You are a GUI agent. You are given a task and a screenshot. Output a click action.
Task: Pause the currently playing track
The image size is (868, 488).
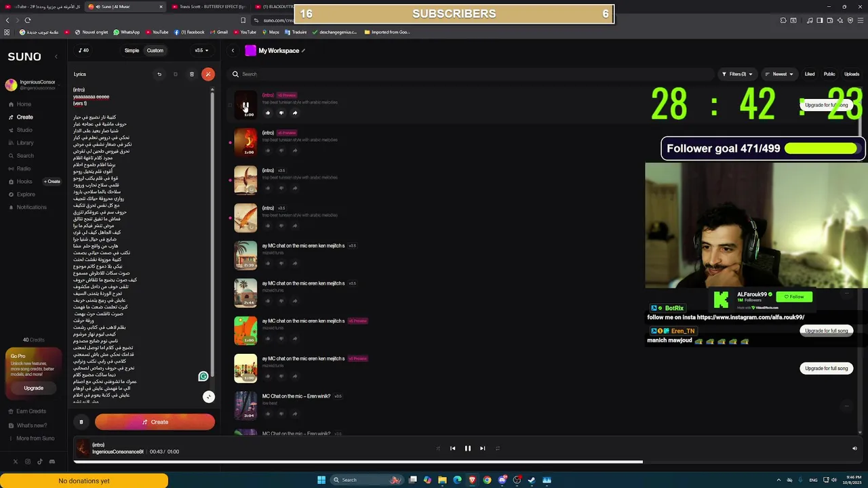pos(467,448)
